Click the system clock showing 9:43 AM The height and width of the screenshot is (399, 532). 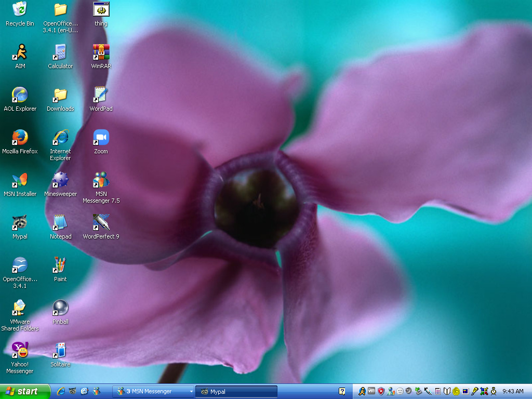(513, 392)
